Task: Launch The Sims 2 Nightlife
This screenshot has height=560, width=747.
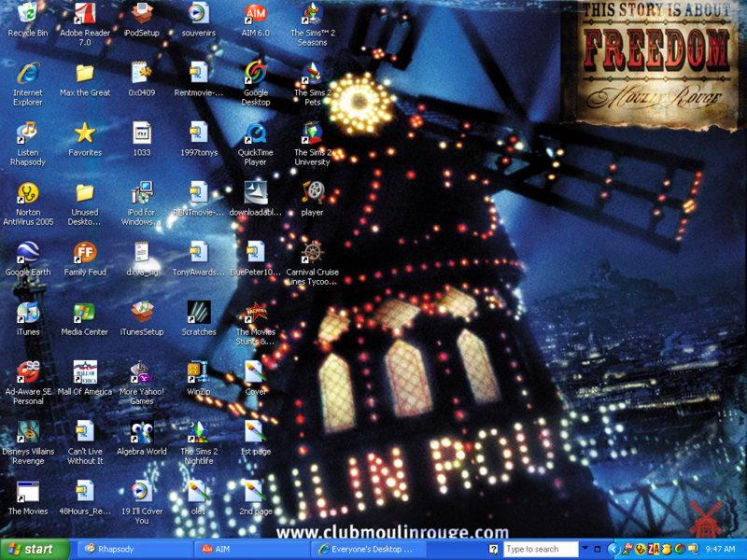Action: [x=199, y=437]
